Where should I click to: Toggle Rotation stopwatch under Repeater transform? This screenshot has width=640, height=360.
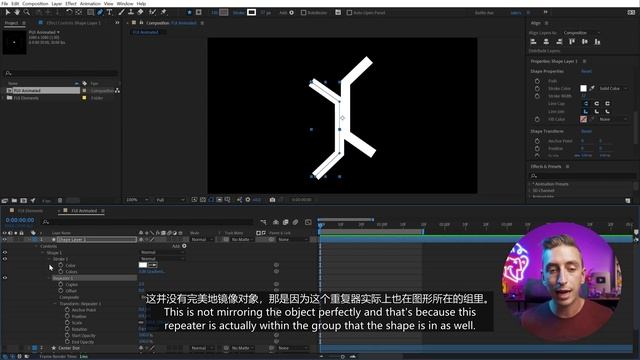coord(67,329)
